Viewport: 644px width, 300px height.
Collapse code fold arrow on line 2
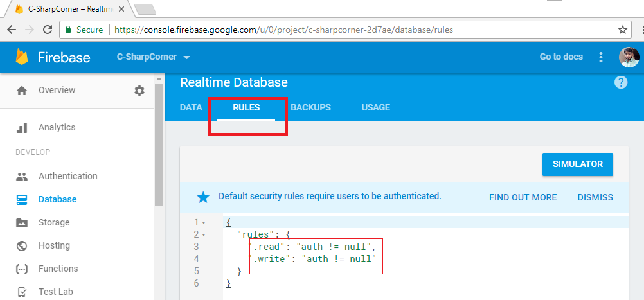click(204, 235)
